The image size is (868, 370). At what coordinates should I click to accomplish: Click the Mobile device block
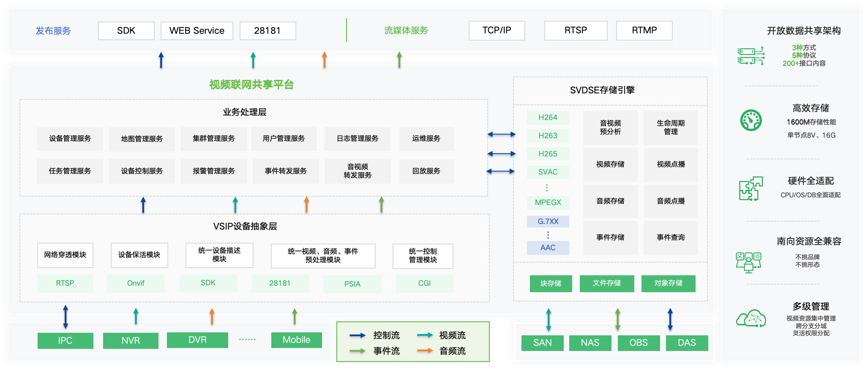[x=296, y=340]
